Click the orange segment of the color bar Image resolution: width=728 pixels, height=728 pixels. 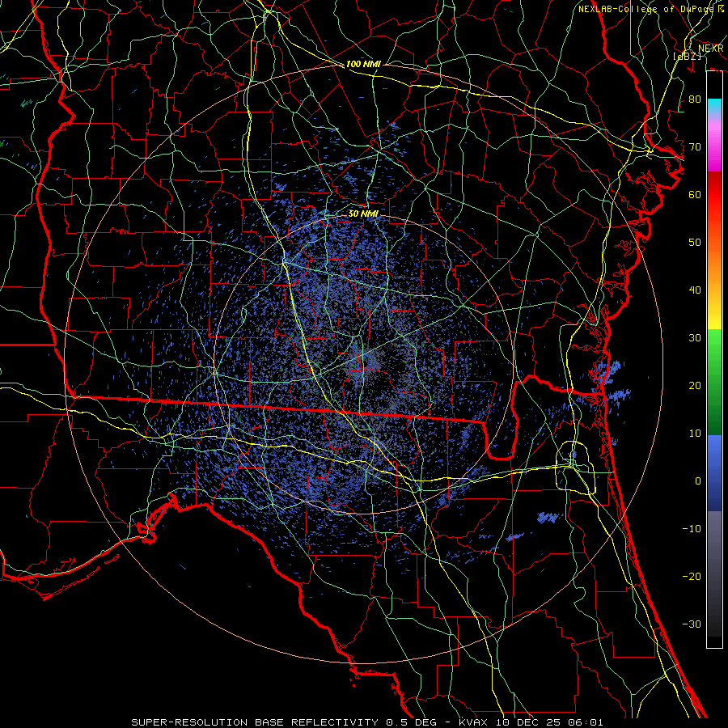(714, 265)
